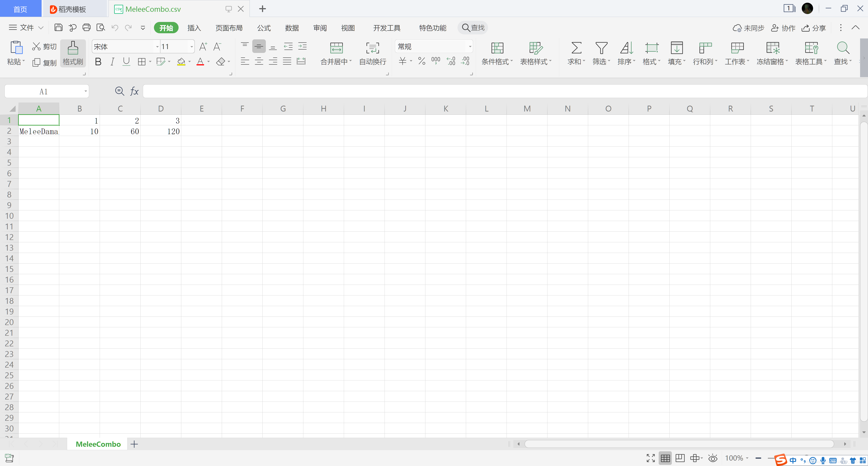868x466 pixels.
Task: Toggle wrap text (自动换行)
Action: click(x=372, y=48)
